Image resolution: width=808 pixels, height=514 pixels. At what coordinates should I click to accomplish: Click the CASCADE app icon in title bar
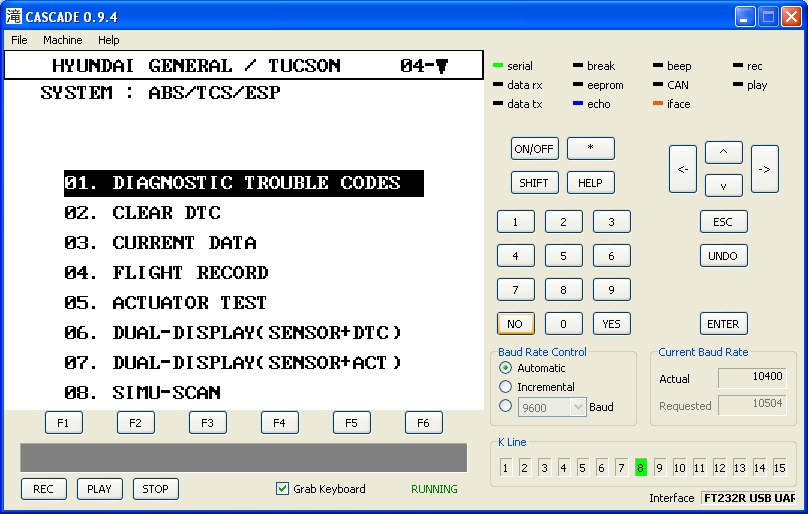click(x=13, y=16)
